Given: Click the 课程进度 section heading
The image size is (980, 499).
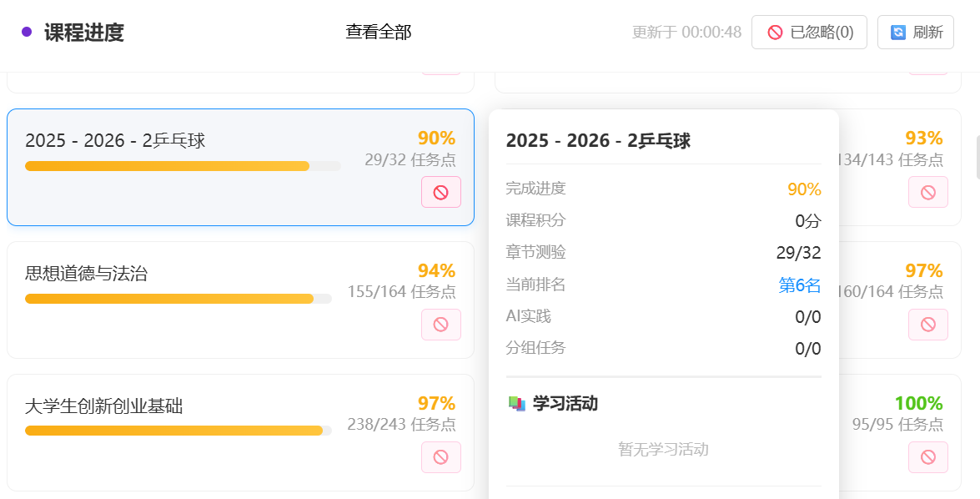Looking at the screenshot, I should [x=83, y=33].
